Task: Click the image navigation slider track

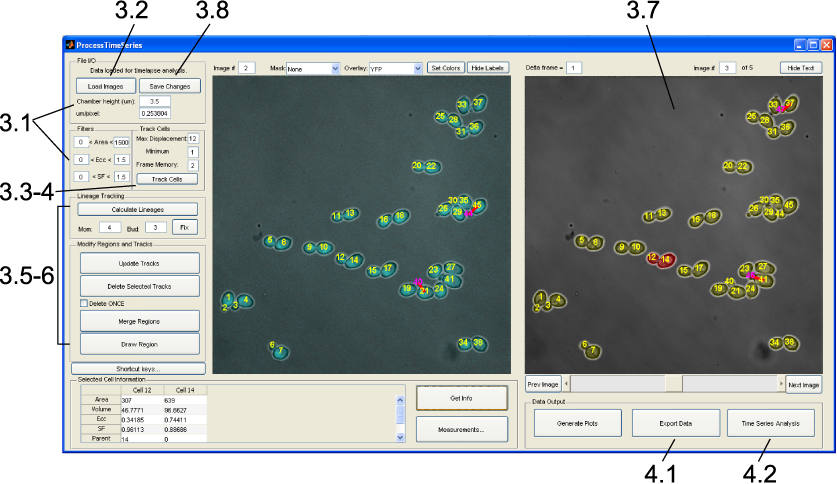Action: point(674,384)
